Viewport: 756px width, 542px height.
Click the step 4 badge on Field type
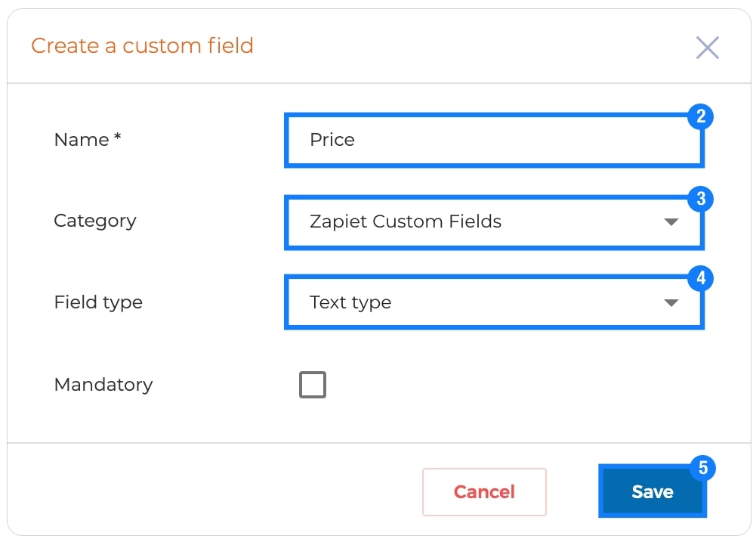(x=701, y=278)
